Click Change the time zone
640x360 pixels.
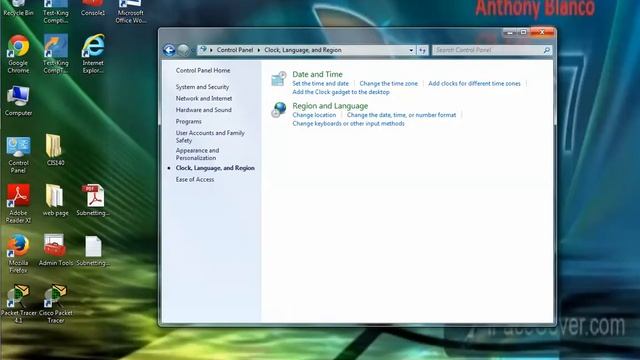pos(389,83)
